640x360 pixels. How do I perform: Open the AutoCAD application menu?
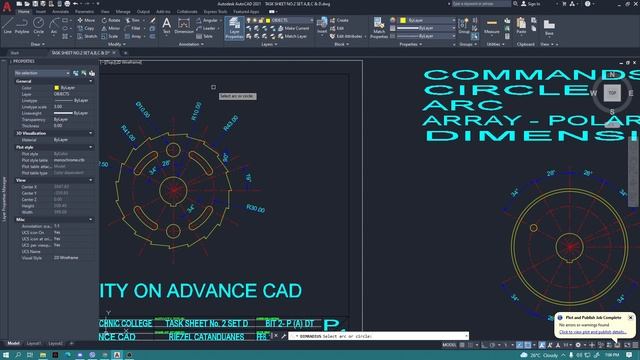pos(7,7)
